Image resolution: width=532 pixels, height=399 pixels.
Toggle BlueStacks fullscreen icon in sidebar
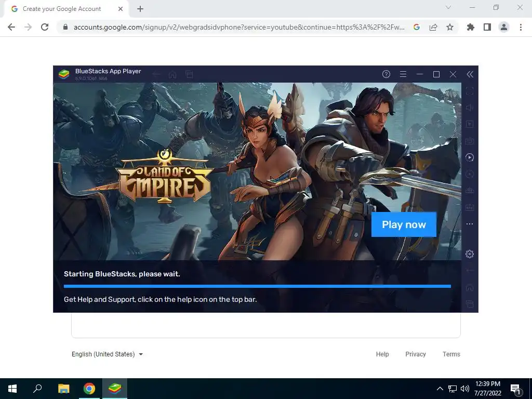pos(470,91)
